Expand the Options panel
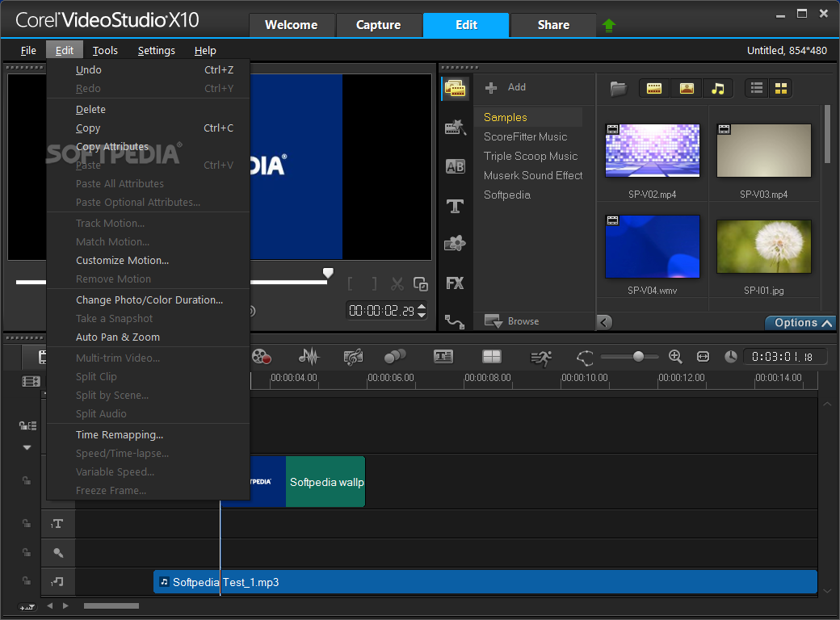The height and width of the screenshot is (620, 840). pos(801,322)
